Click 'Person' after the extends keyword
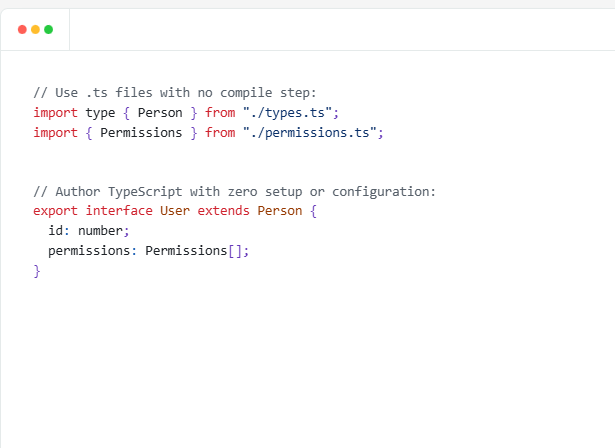 coord(280,211)
